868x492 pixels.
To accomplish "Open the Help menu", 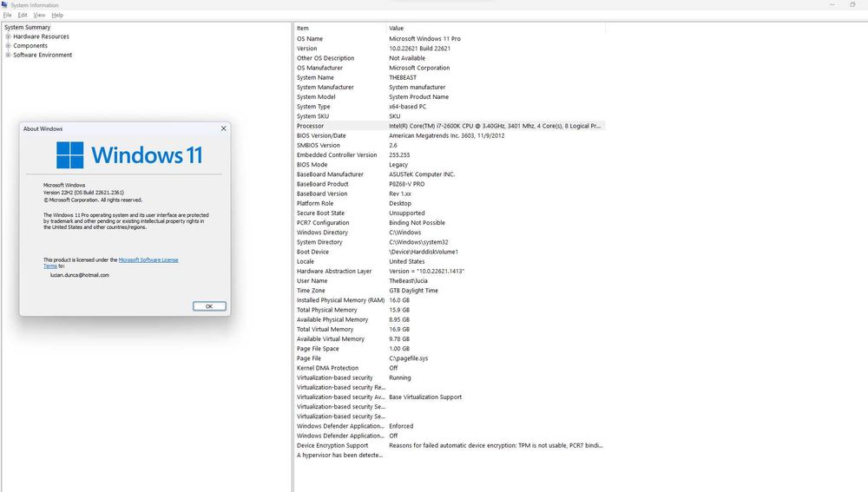I will point(57,15).
